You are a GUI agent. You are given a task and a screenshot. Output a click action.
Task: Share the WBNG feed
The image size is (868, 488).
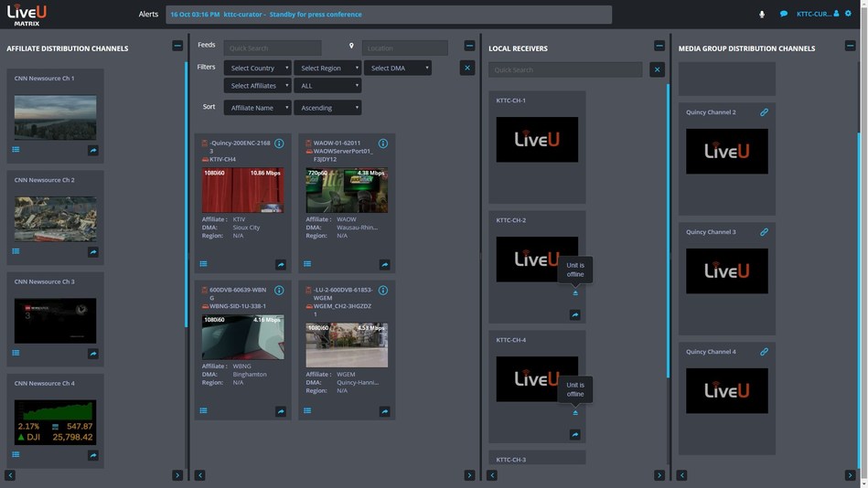click(281, 411)
